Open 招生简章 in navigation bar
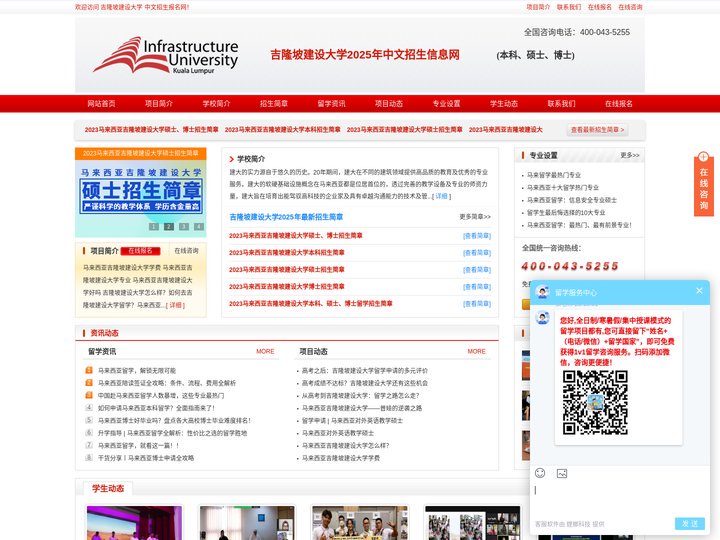Image resolution: width=720 pixels, height=540 pixels. [x=274, y=104]
